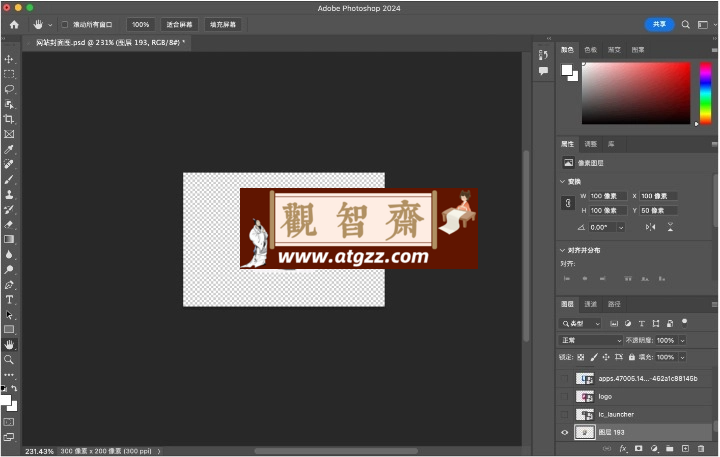Collapse the Transform section
Image resolution: width=720 pixels, height=457 pixels.
pyautogui.click(x=562, y=181)
